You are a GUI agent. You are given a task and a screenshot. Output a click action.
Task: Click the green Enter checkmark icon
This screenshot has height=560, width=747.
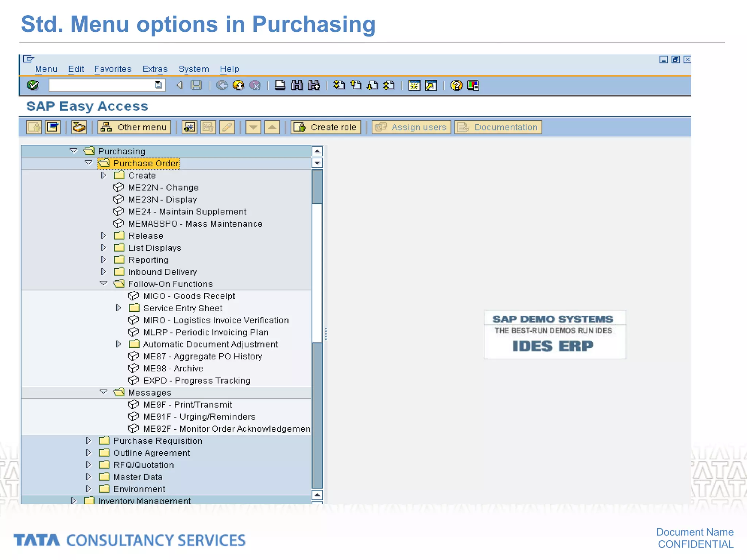pos(33,85)
